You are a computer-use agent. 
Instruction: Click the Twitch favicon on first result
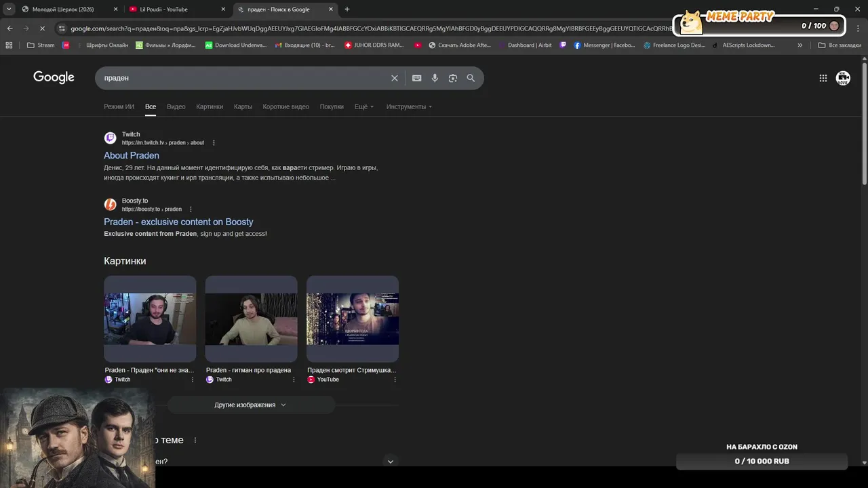coord(110,138)
